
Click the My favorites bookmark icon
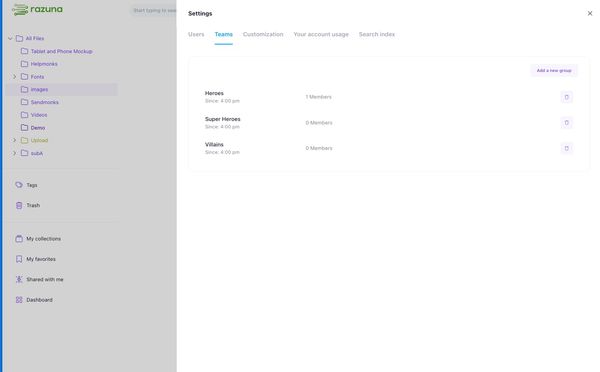tap(19, 259)
